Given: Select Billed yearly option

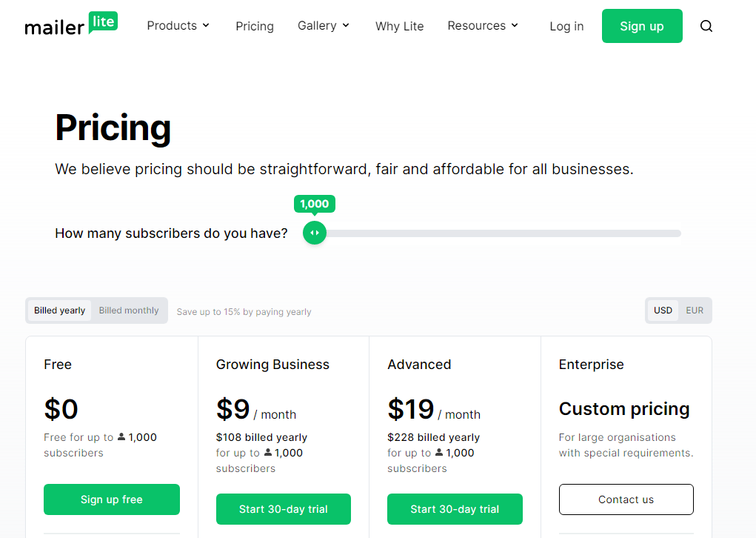Looking at the screenshot, I should [x=60, y=310].
